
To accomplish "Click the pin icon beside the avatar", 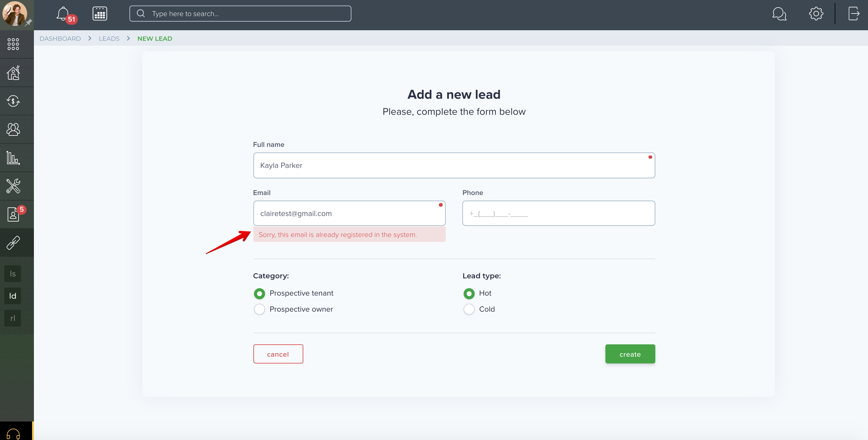I will (29, 23).
